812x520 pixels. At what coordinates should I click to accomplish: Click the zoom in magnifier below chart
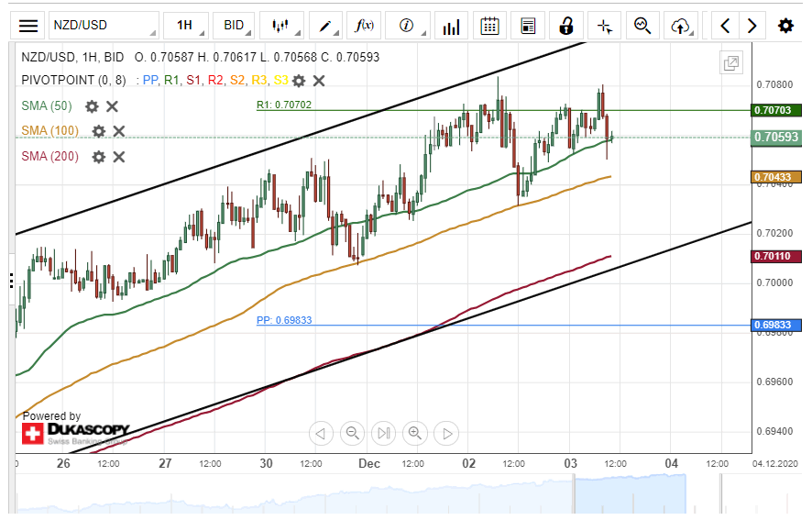[415, 433]
